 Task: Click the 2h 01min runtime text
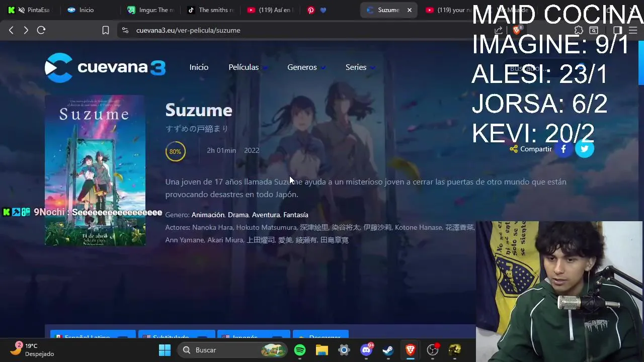pyautogui.click(x=221, y=150)
